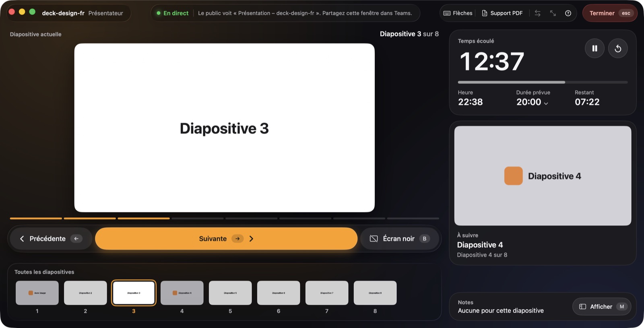The height and width of the screenshot is (328, 644).
Task: Click the 12:37 elapsed time readout
Action: coord(492,62)
